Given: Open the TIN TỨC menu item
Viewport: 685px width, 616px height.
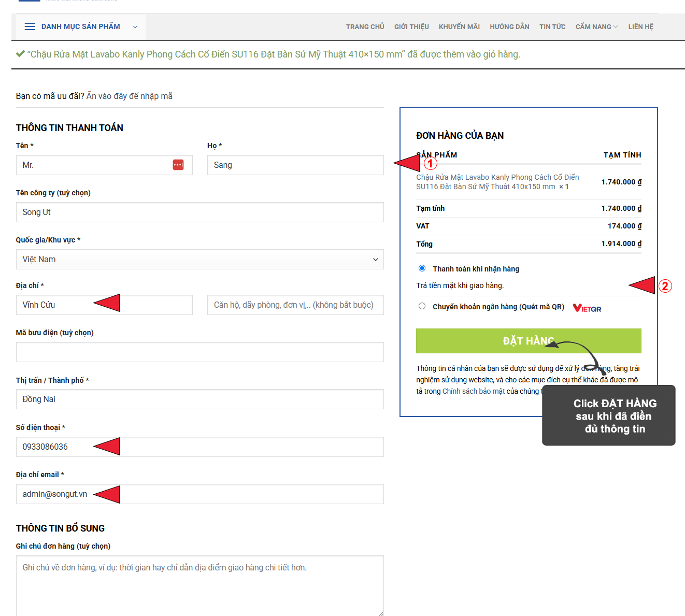Looking at the screenshot, I should (552, 26).
